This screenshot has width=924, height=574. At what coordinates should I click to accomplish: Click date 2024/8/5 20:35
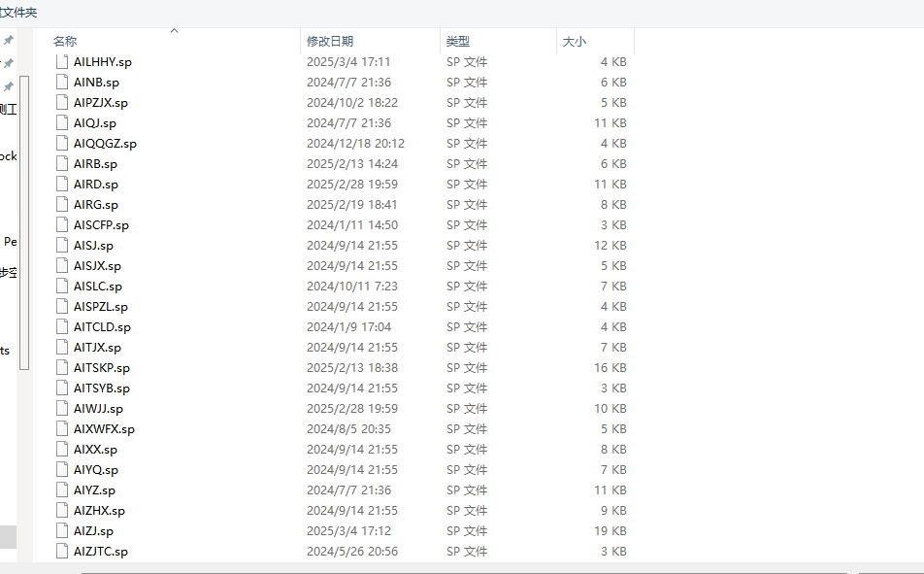(x=348, y=429)
